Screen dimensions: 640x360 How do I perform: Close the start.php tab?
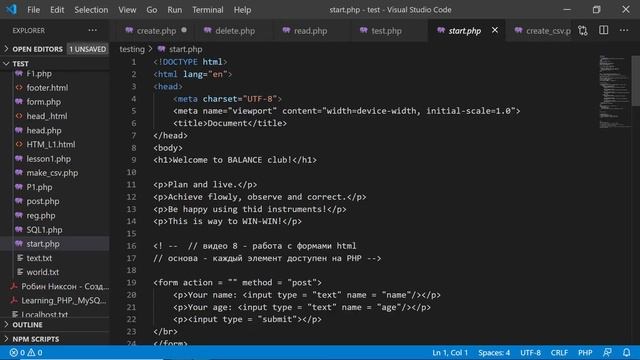pyautogui.click(x=495, y=30)
